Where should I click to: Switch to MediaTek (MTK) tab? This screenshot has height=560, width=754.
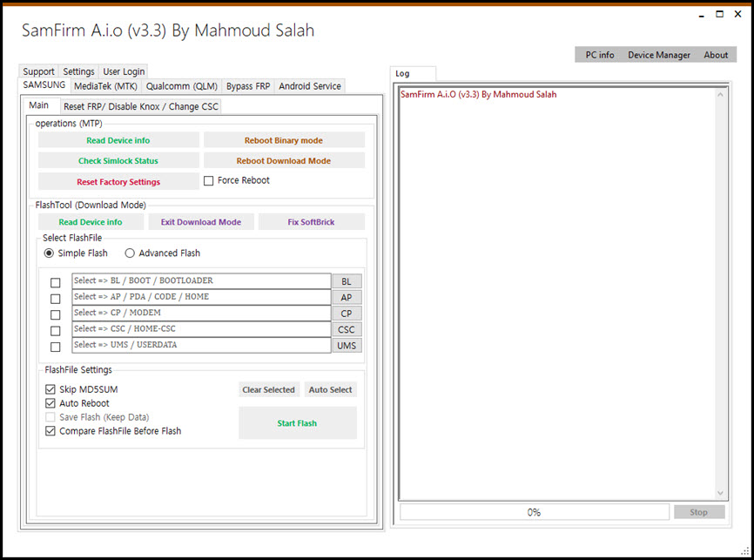[105, 86]
